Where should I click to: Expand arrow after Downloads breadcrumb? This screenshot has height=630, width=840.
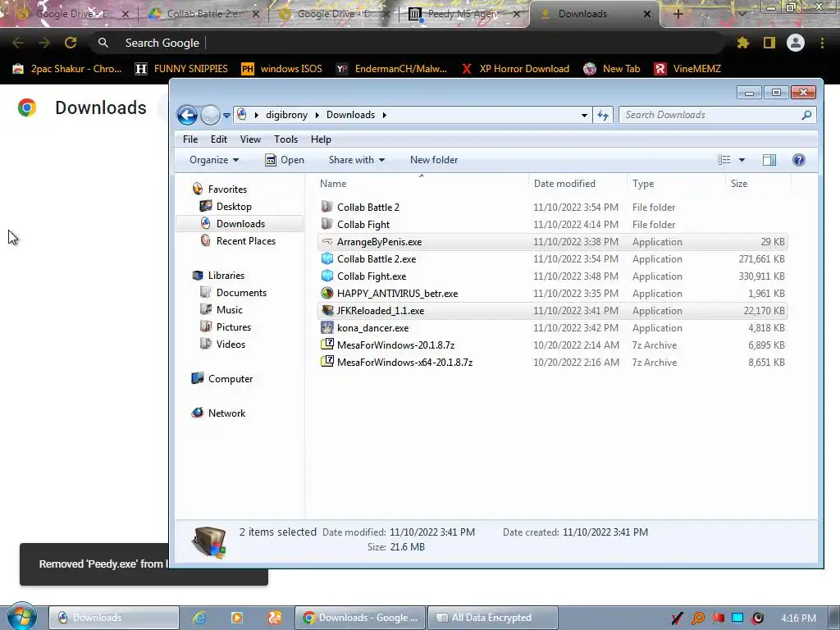[384, 115]
